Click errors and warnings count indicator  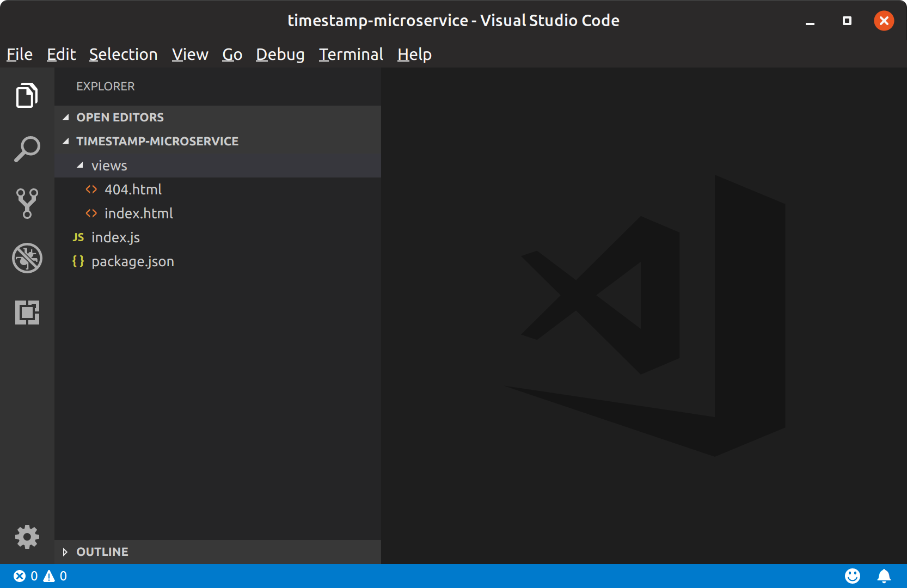pos(40,576)
